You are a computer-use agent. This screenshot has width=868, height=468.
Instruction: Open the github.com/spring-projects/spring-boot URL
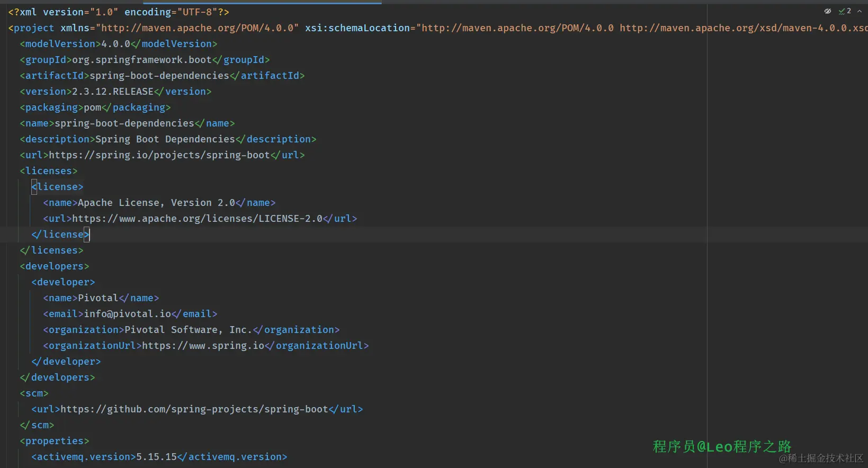(194, 409)
